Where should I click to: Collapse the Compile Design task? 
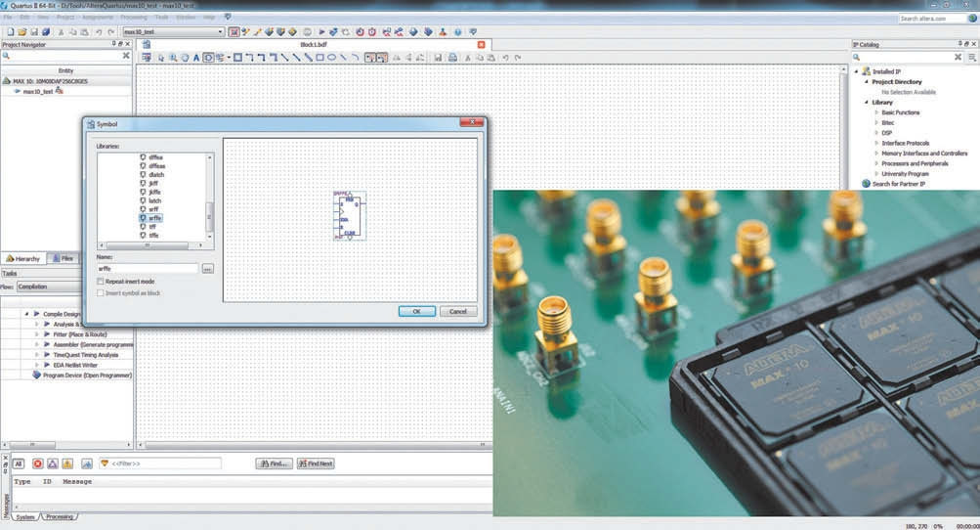(x=27, y=314)
